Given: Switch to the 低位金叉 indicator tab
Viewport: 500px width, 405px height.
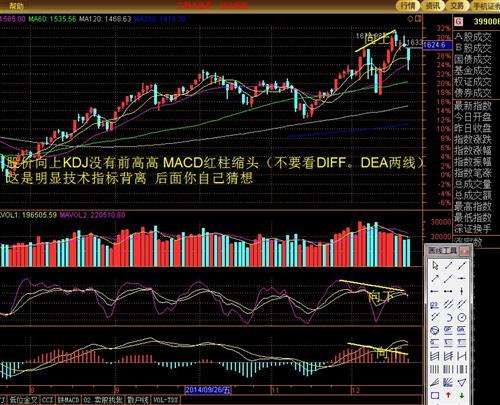Looking at the screenshot, I should [x=24, y=400].
